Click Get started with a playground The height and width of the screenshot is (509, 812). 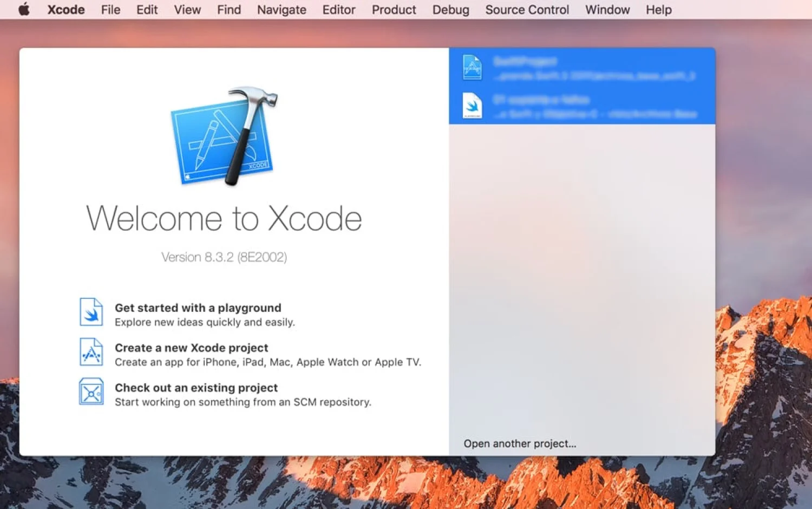pyautogui.click(x=198, y=308)
